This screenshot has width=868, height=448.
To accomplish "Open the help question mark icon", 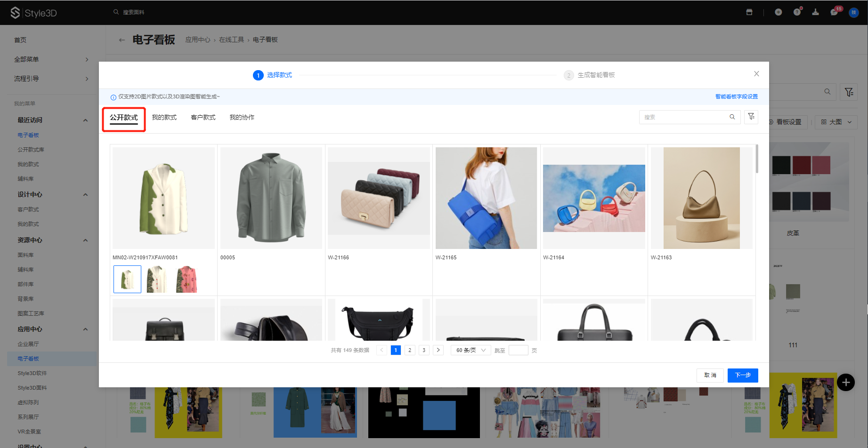I will pyautogui.click(x=797, y=12).
